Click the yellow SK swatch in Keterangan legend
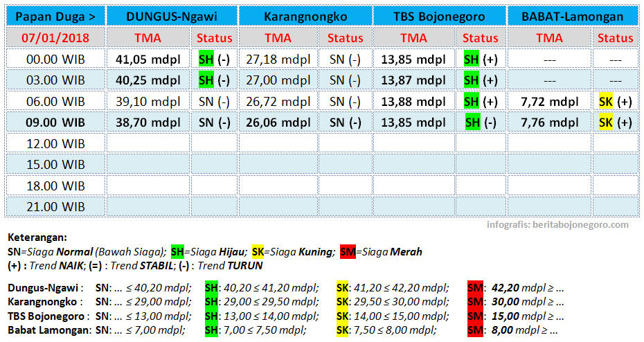644x342 pixels. (259, 252)
